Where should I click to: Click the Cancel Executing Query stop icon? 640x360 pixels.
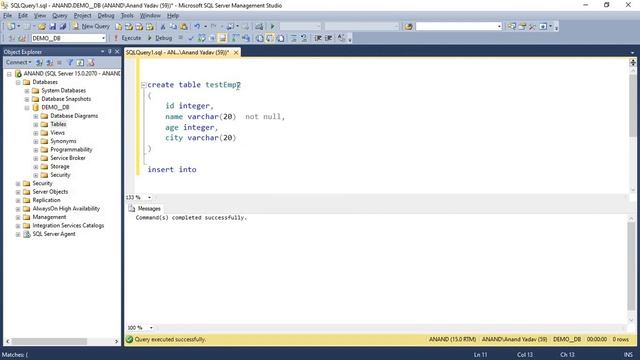point(180,38)
